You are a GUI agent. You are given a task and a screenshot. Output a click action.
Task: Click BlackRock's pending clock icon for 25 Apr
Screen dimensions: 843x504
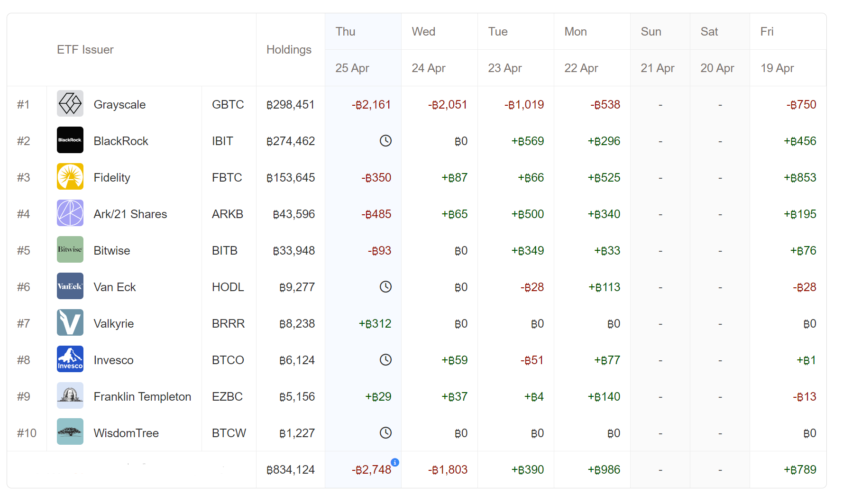coord(385,141)
